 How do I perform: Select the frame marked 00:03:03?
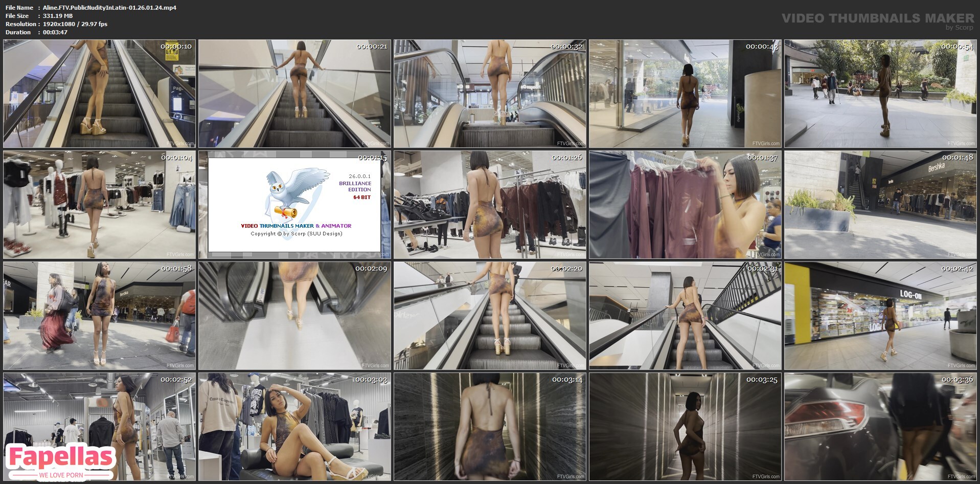click(x=294, y=427)
